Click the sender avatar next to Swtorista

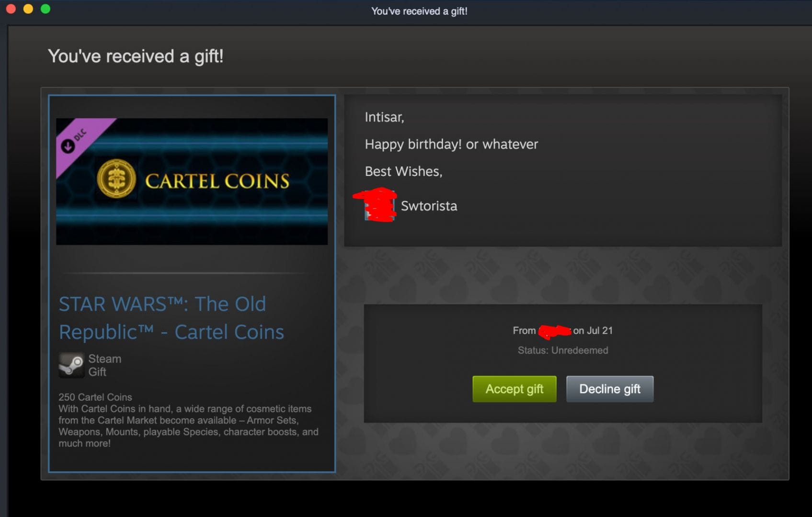tap(379, 206)
